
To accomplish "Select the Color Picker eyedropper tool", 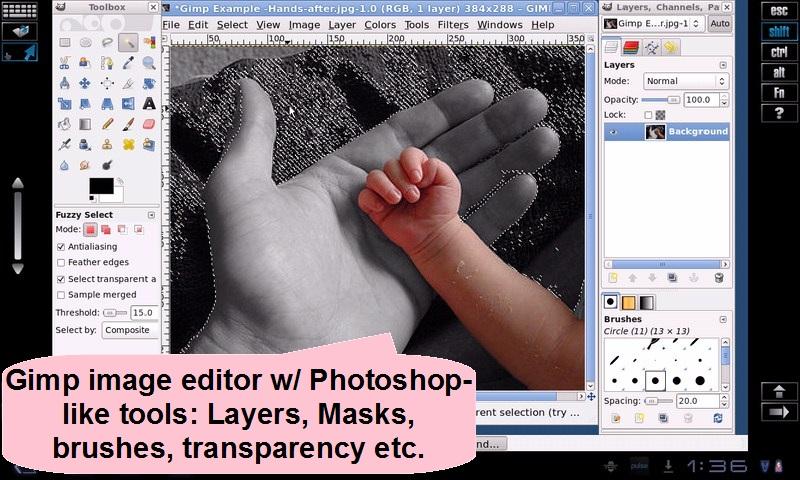I will [128, 63].
